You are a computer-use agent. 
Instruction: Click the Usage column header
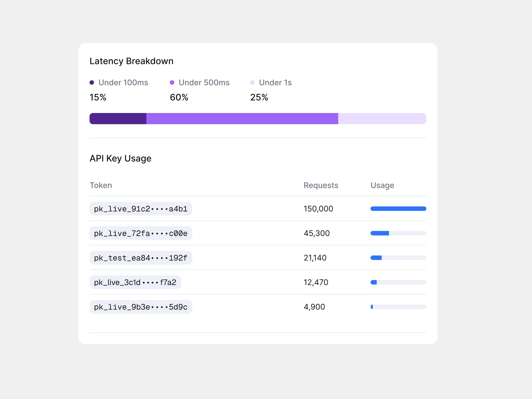382,185
